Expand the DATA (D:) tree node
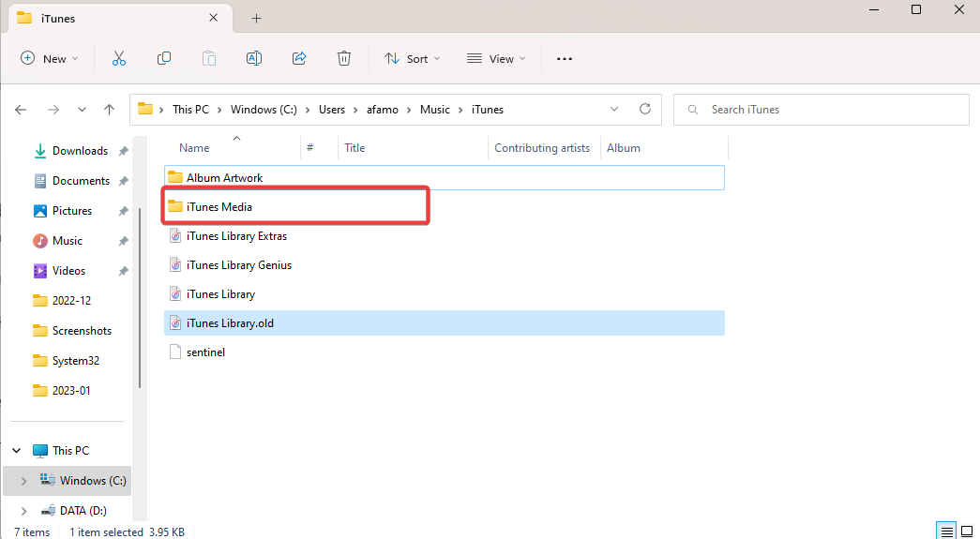The width and height of the screenshot is (980, 539). point(23,511)
